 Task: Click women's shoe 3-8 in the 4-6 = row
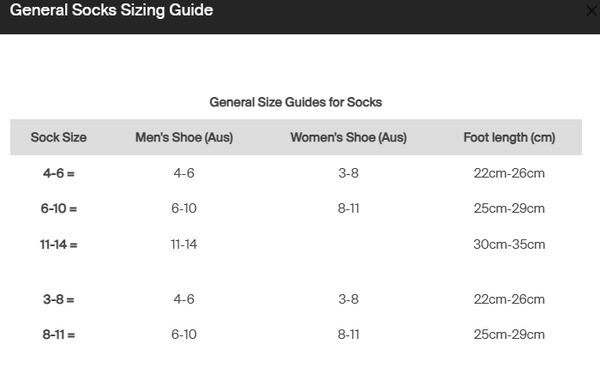348,173
